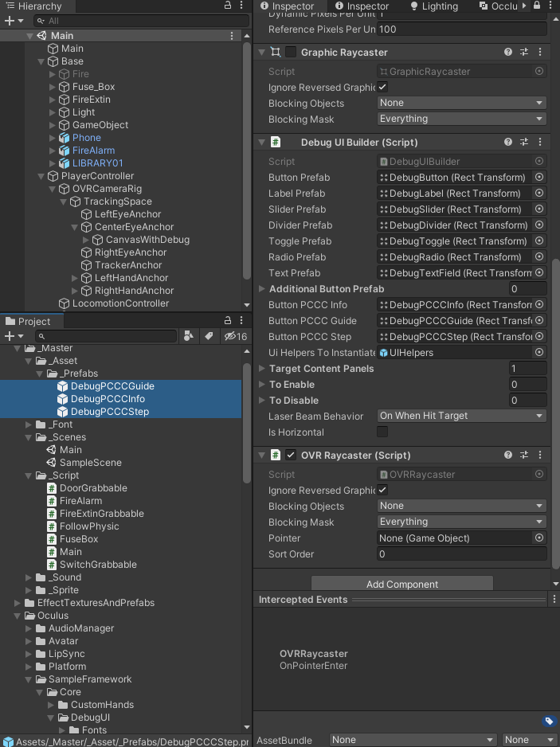Click Sort Order value field
The width and height of the screenshot is (560, 747).
(x=461, y=553)
